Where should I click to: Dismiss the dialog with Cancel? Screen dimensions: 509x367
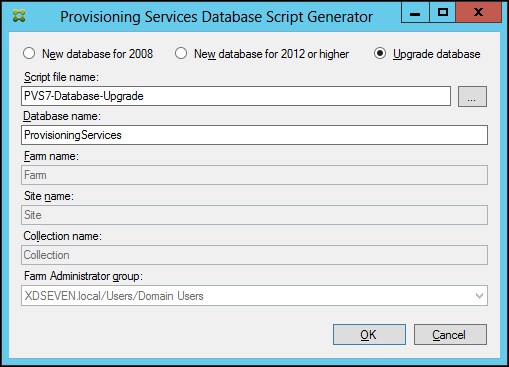(x=450, y=335)
